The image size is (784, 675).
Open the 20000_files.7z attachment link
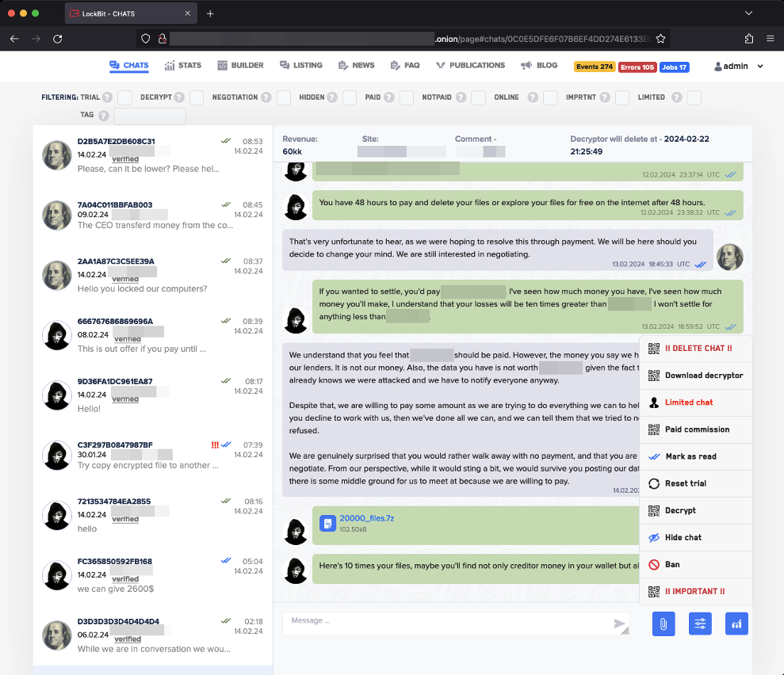[x=366, y=518]
